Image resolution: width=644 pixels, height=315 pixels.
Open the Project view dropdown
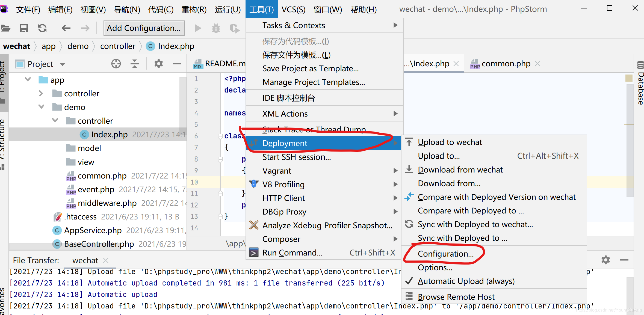62,64
